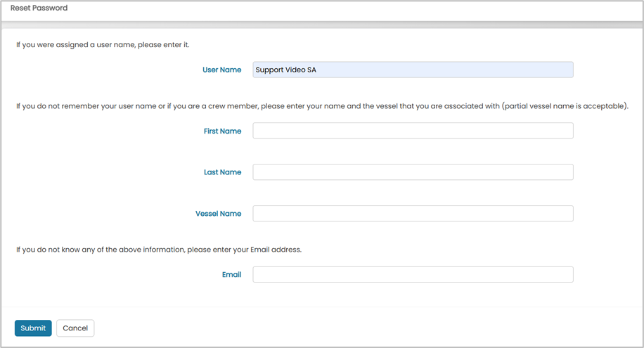This screenshot has height=348, width=644.
Task: Click the User Name label
Action: point(221,70)
